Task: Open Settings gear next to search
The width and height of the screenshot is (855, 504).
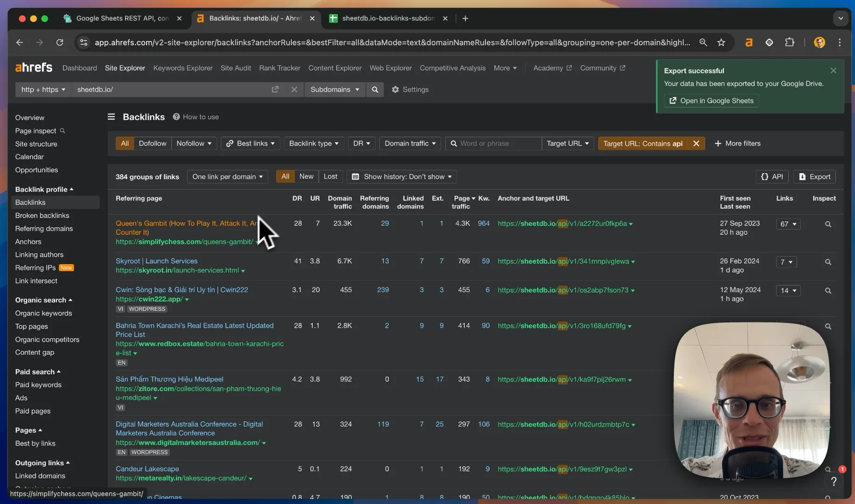Action: click(x=410, y=90)
